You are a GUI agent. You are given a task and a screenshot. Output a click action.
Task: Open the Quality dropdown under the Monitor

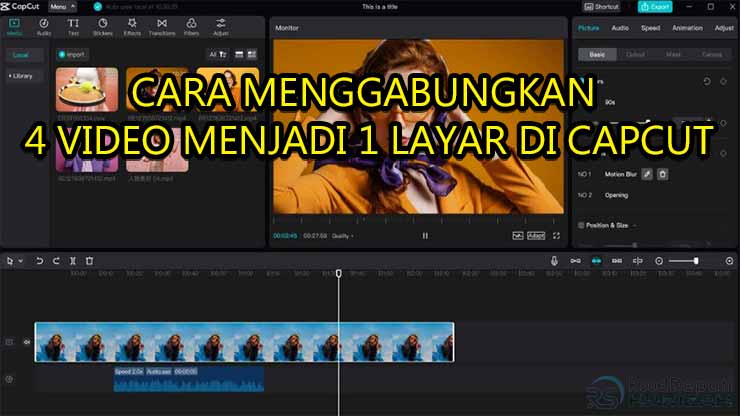click(342, 236)
